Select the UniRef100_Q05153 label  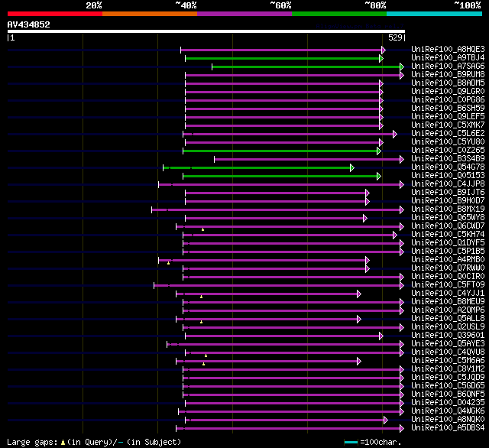(x=448, y=176)
